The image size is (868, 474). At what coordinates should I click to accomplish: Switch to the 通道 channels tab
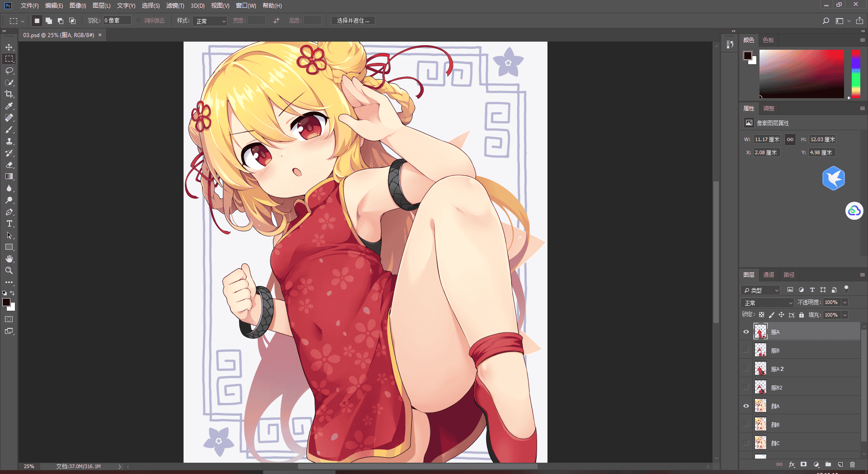tap(769, 275)
